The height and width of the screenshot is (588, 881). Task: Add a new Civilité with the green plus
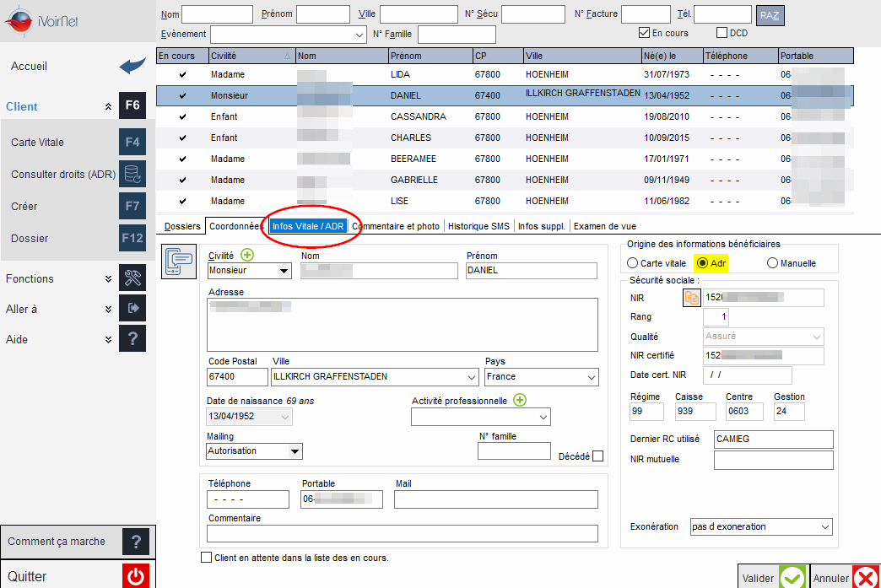247,255
